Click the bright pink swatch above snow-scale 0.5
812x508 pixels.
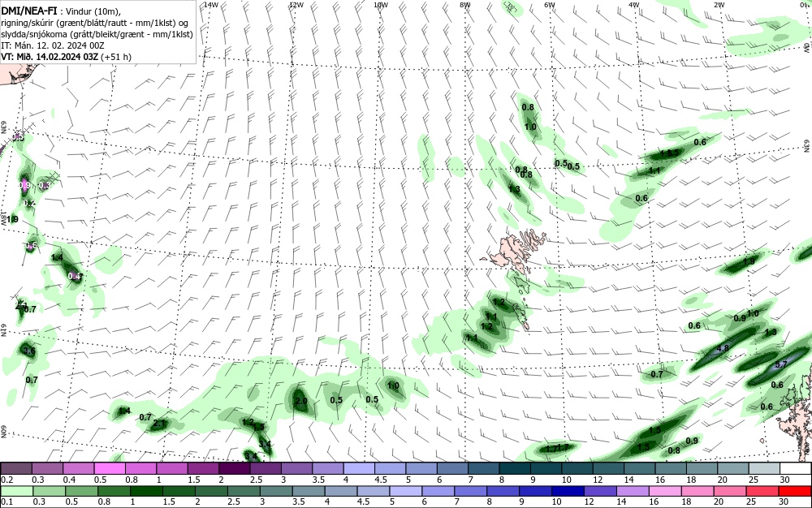(x=110, y=469)
